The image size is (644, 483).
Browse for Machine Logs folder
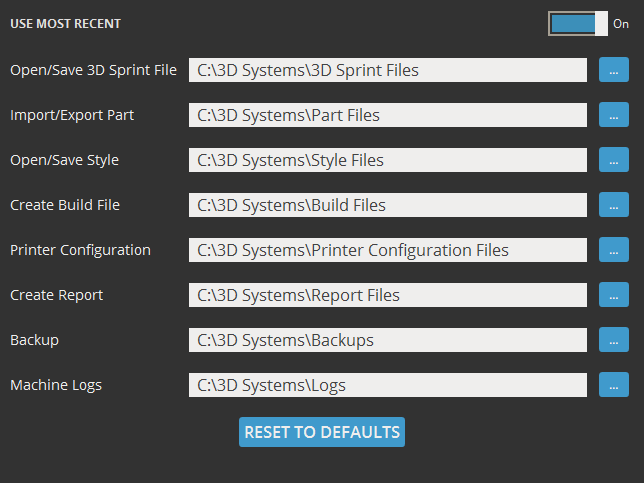613,385
